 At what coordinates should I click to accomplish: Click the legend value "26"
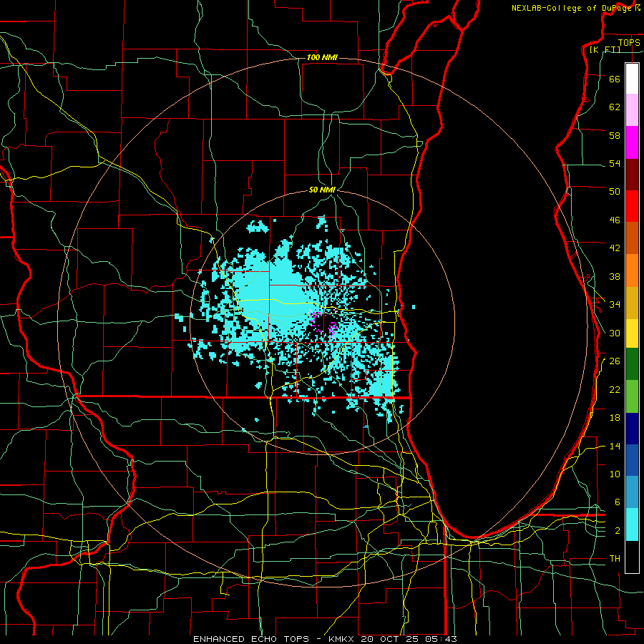615,361
